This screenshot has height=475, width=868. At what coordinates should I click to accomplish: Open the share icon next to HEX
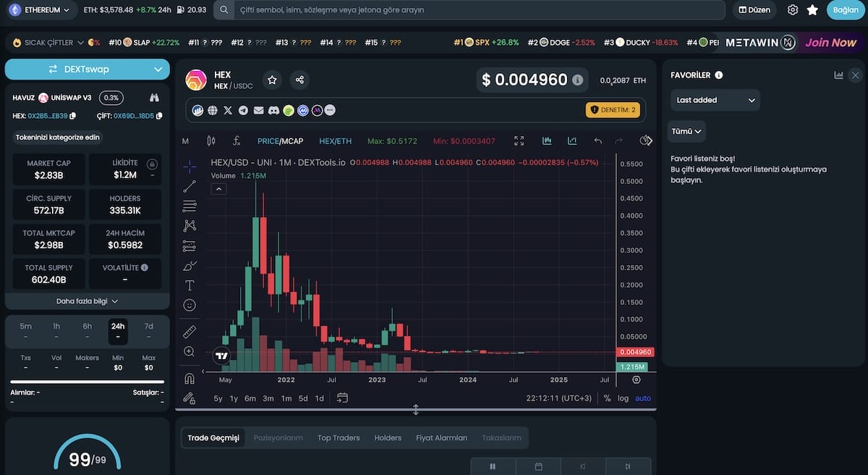pos(299,80)
